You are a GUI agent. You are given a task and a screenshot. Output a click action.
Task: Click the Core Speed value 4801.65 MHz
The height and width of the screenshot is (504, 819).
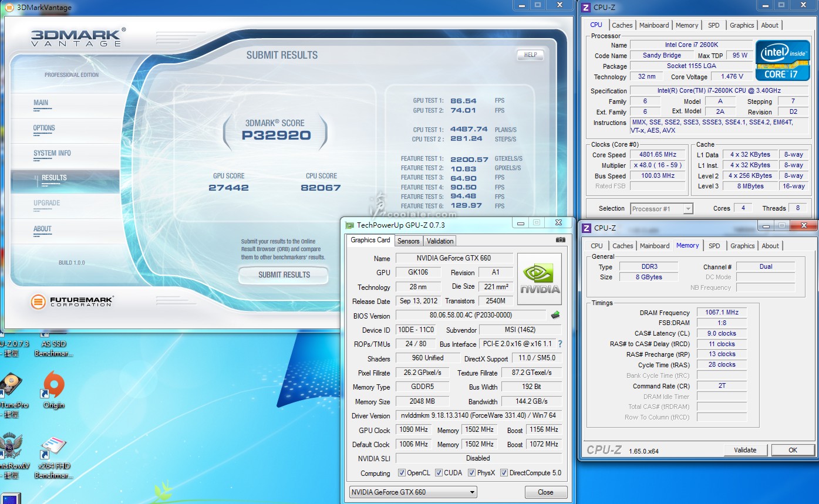coord(658,155)
